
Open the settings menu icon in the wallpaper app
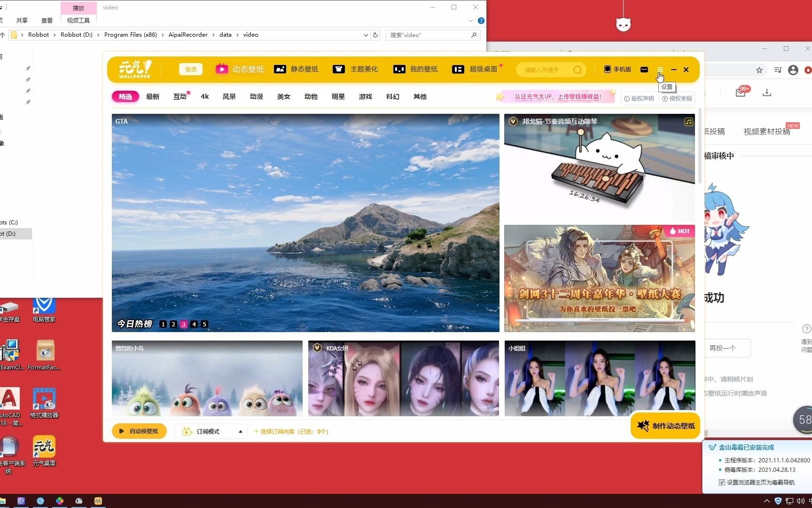pos(660,70)
